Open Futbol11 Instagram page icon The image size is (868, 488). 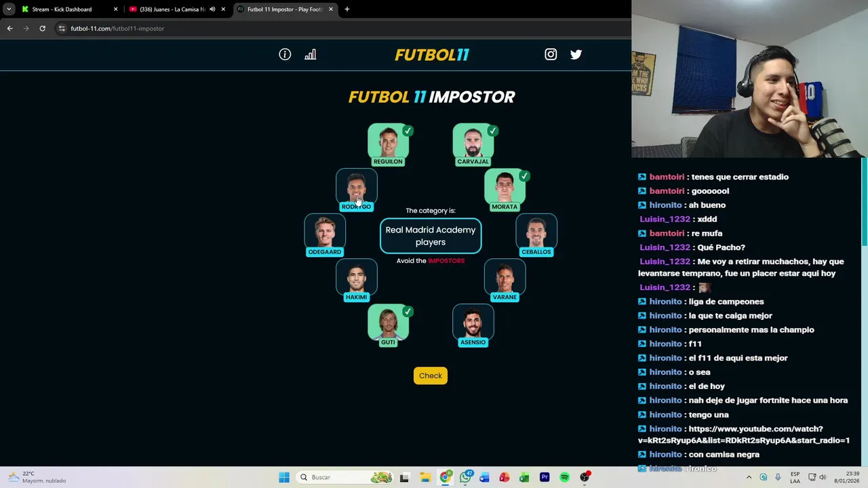(551, 54)
